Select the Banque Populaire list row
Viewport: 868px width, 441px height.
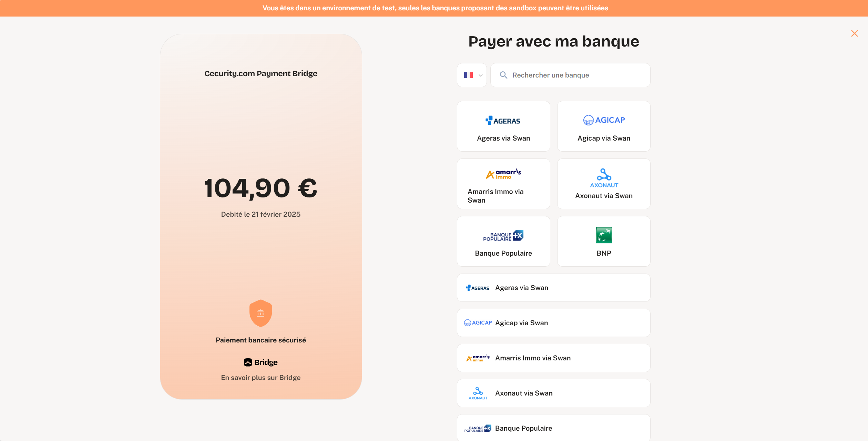tap(553, 428)
